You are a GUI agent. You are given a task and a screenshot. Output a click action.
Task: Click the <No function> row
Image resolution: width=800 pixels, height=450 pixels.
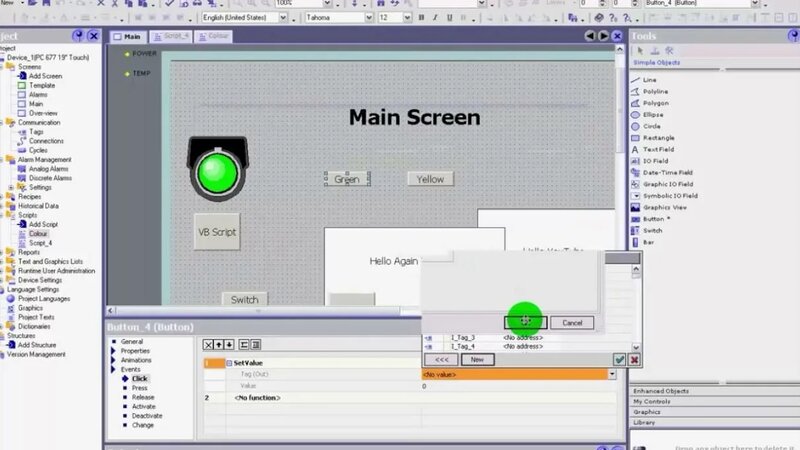410,398
